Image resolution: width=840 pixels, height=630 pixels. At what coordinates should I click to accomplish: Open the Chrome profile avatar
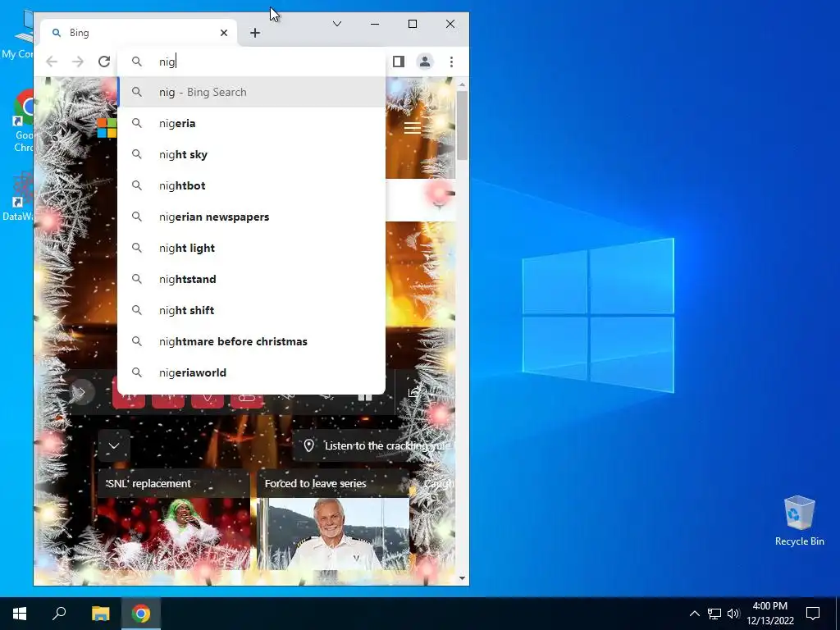(425, 62)
